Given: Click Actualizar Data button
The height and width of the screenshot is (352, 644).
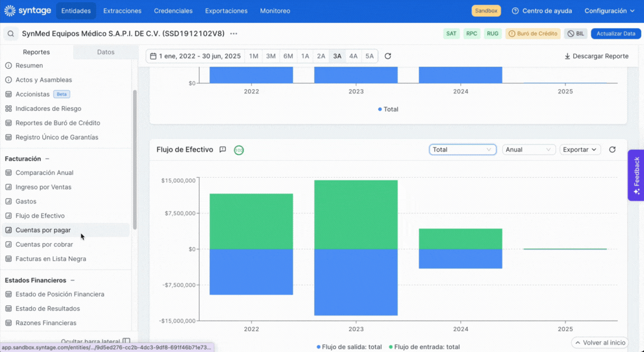Looking at the screenshot, I should [x=615, y=34].
